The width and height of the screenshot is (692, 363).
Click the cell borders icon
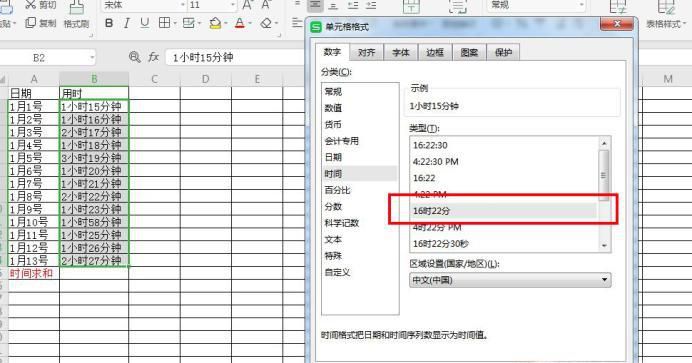(x=164, y=23)
